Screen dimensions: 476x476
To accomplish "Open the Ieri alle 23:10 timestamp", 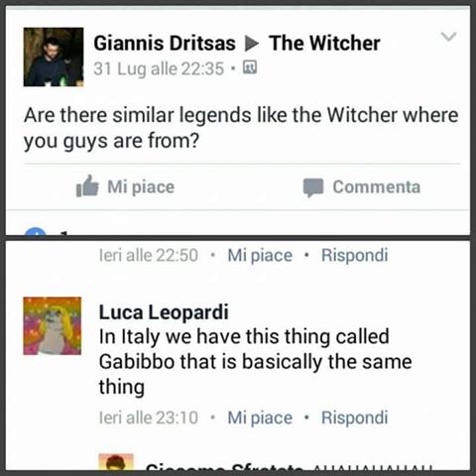I will (x=149, y=417).
